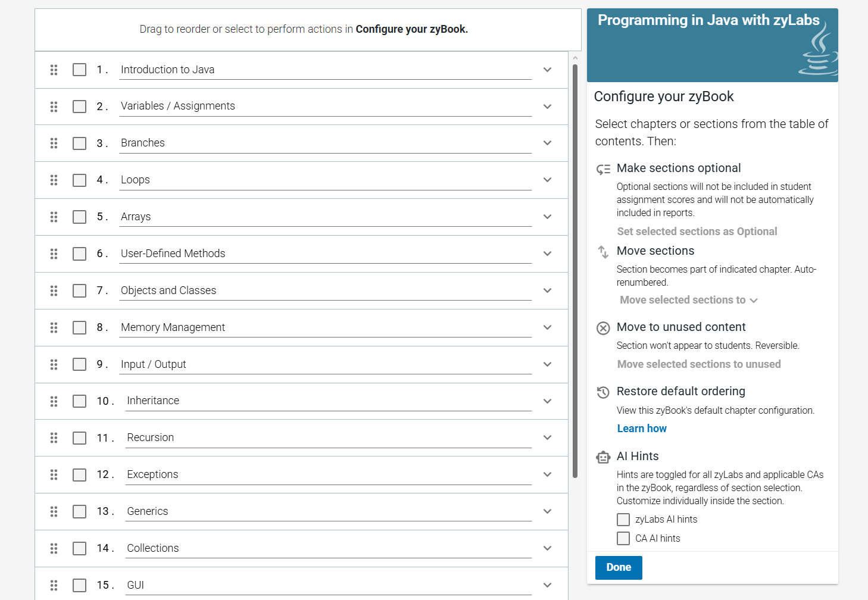Open the Move selected sections to dropdown

tap(689, 301)
